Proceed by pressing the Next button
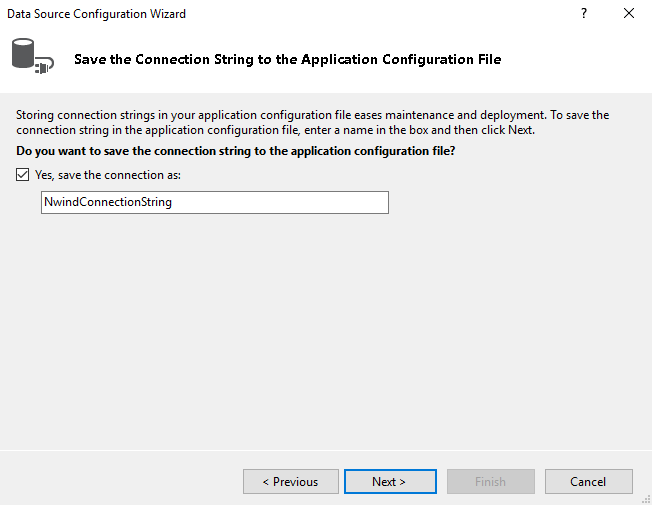This screenshot has height=505, width=652. click(389, 481)
